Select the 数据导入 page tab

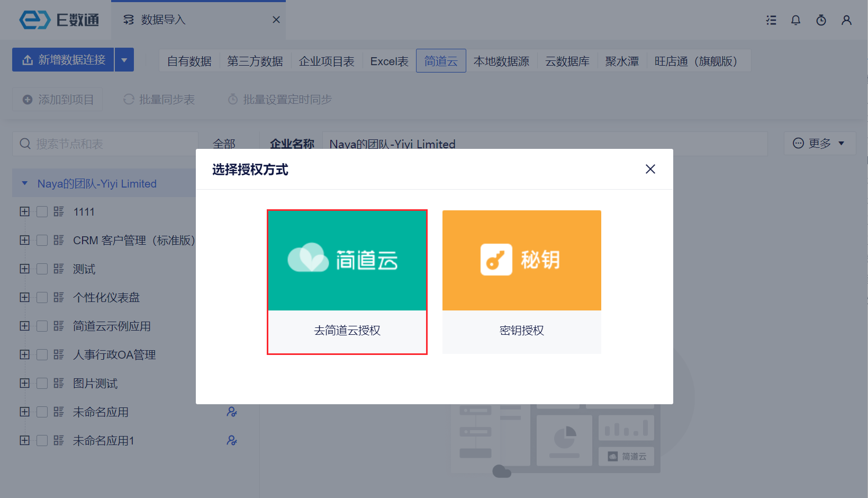[x=198, y=20]
